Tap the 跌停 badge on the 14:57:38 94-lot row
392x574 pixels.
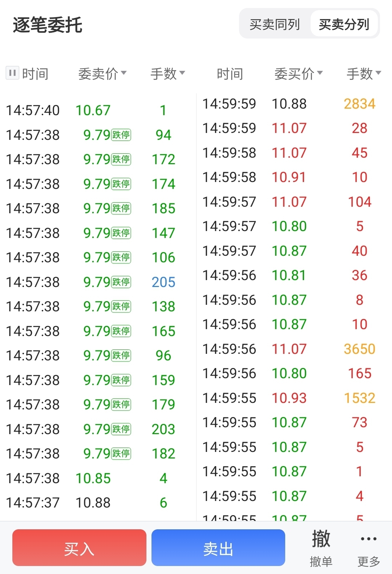[121, 135]
